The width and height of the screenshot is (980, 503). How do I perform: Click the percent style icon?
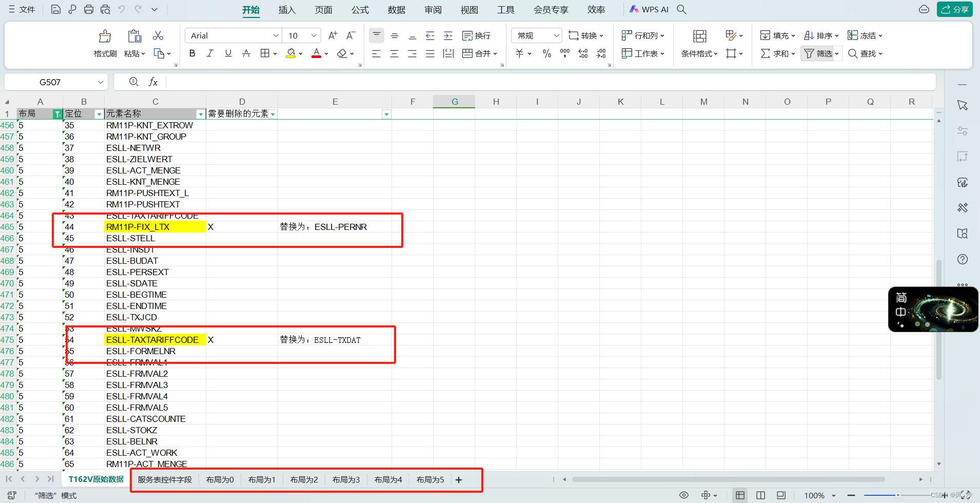[x=547, y=53]
